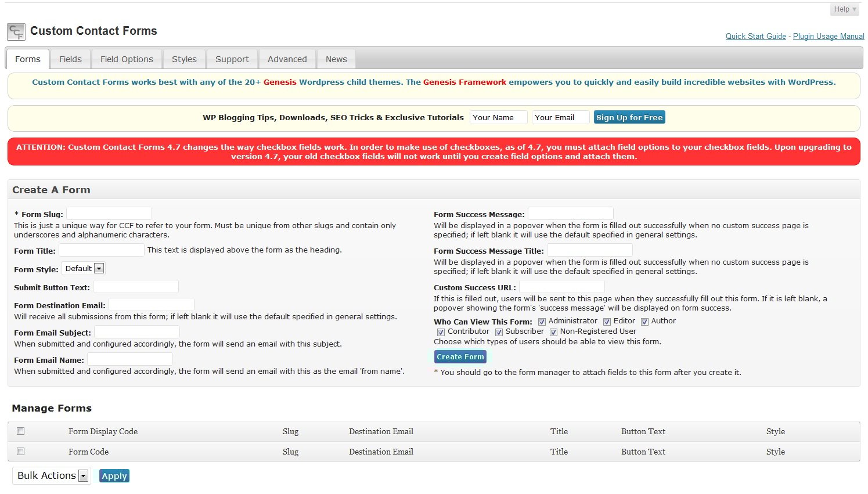
Task: Open the Plugin Usage Manual link
Action: (829, 36)
